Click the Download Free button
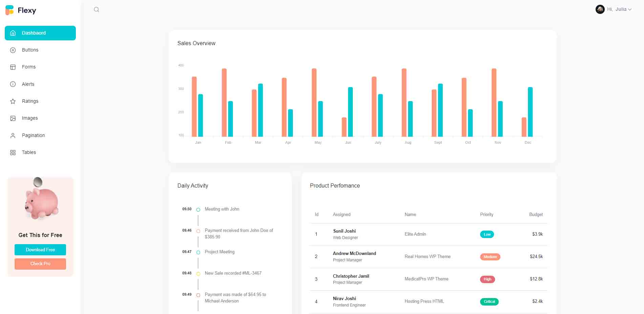This screenshot has height=314, width=644. (40, 250)
